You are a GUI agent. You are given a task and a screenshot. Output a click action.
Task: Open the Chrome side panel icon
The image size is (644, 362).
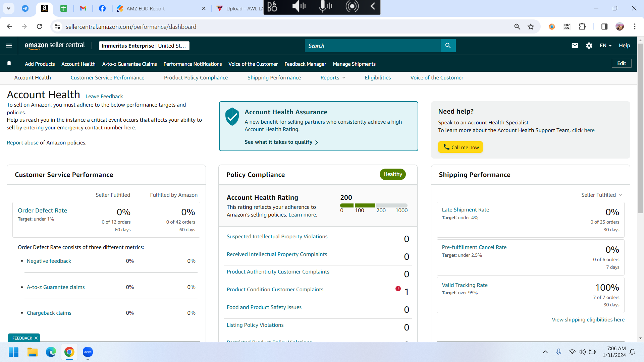click(604, 26)
